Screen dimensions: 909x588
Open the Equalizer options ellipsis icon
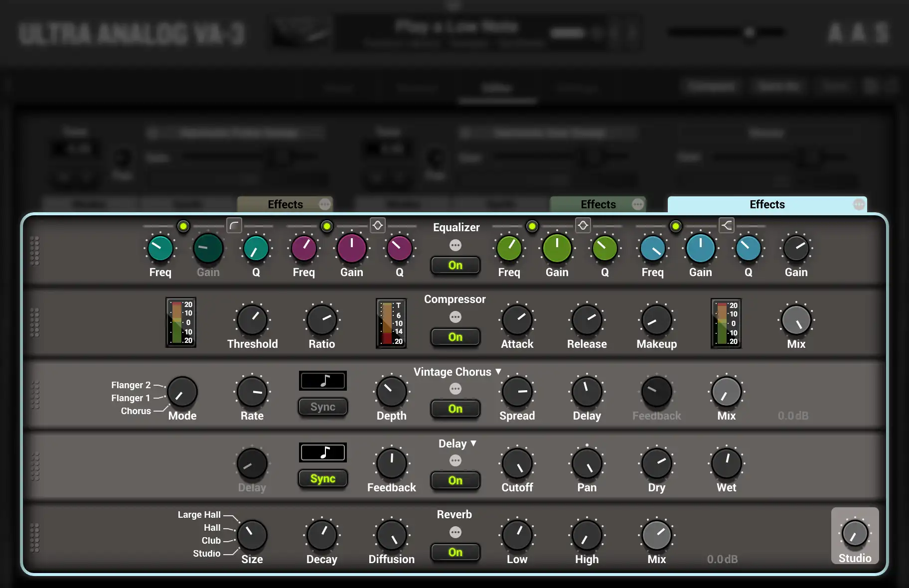click(x=455, y=245)
